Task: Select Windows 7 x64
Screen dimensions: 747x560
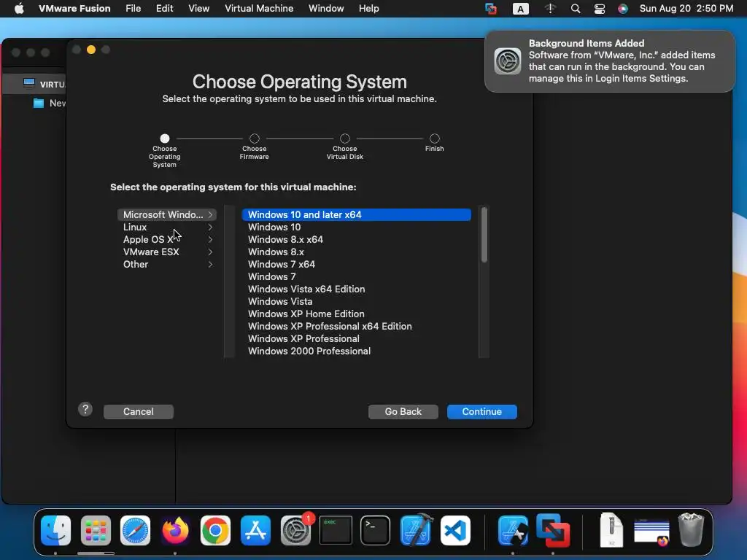Action: pyautogui.click(x=356, y=264)
